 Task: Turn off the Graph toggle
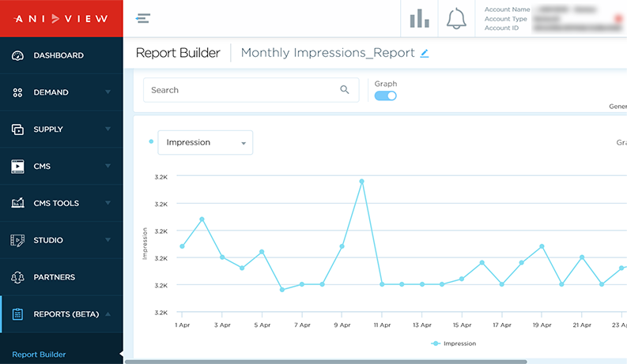(x=386, y=96)
